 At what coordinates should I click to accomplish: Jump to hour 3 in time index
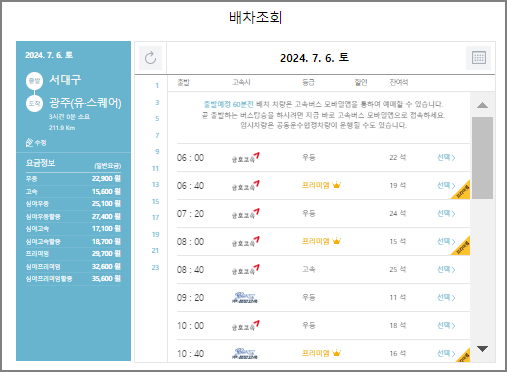(x=157, y=102)
